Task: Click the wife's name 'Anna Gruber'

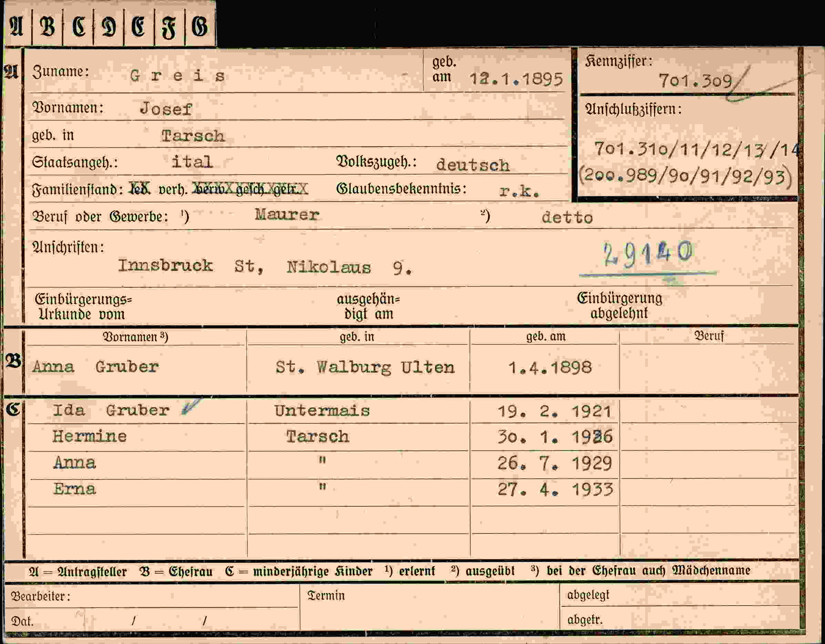Action: [95, 366]
